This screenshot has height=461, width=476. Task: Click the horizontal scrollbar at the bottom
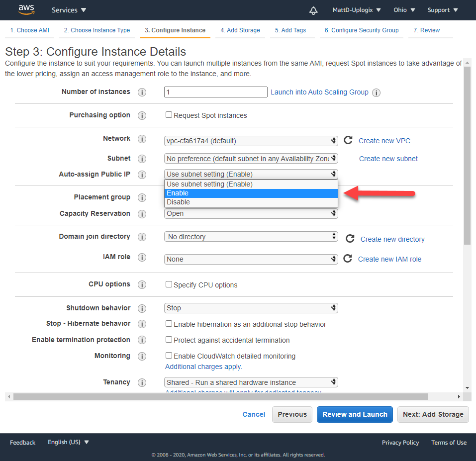[x=220, y=397]
